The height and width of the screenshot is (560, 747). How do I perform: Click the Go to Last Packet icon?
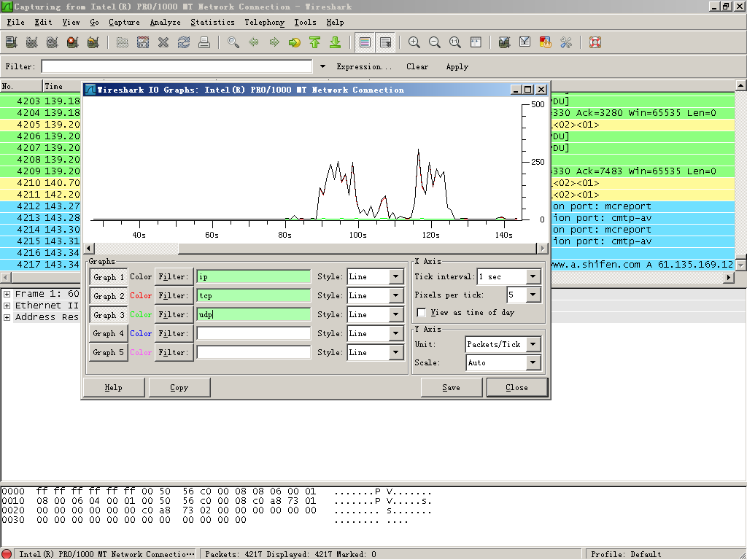[x=336, y=42]
